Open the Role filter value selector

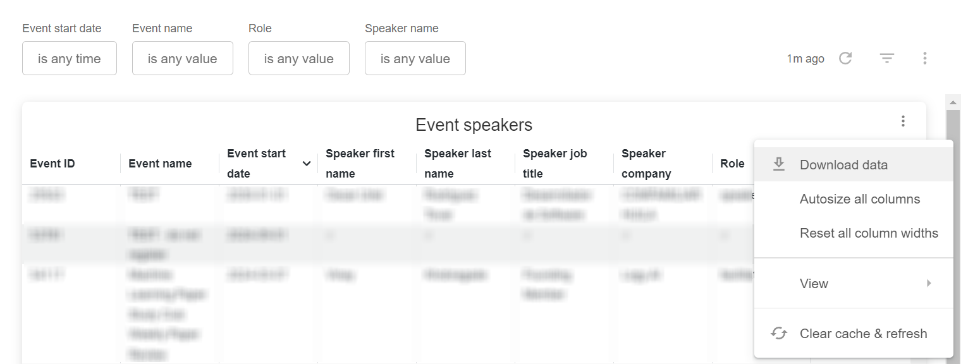[x=299, y=58]
